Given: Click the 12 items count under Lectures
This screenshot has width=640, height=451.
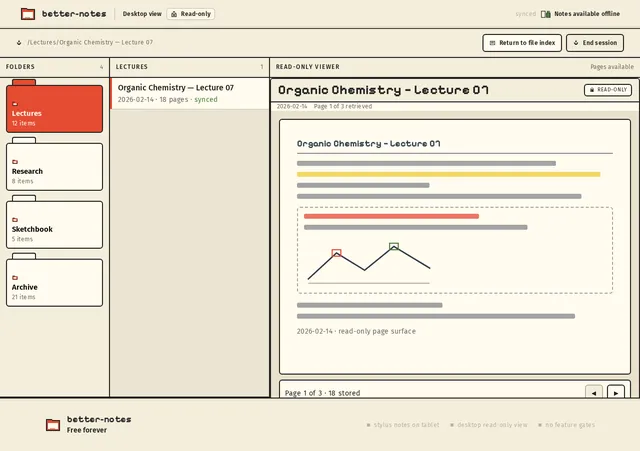Looking at the screenshot, I should coord(23,123).
